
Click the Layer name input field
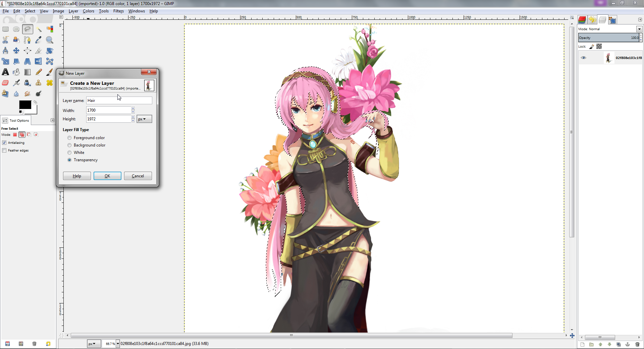point(119,101)
